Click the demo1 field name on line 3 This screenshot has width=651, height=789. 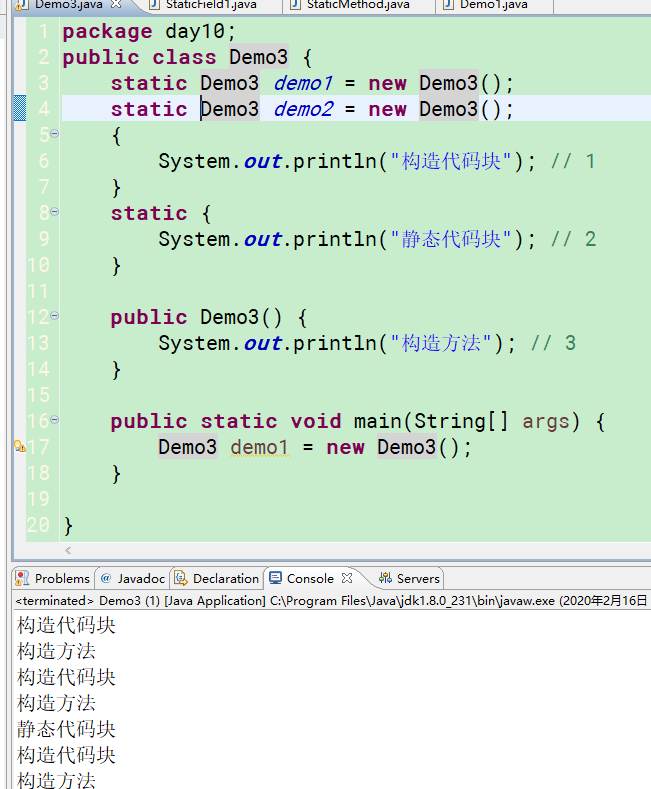(x=303, y=83)
